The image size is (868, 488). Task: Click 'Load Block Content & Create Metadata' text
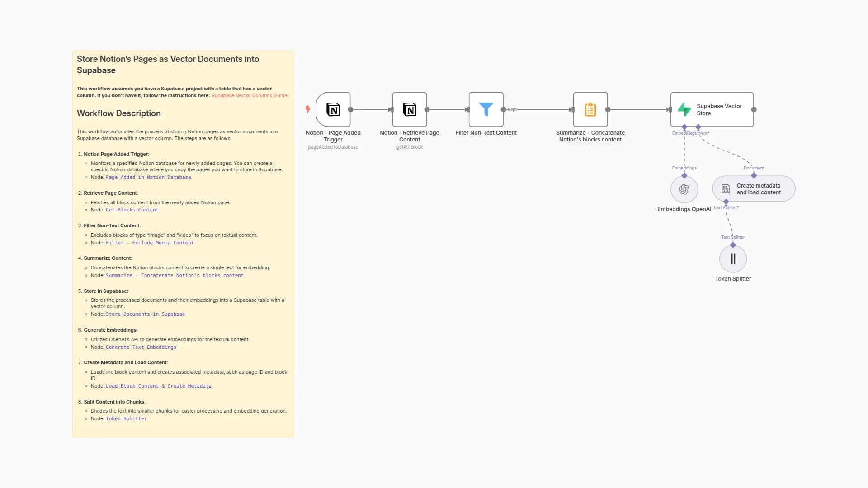coord(159,386)
